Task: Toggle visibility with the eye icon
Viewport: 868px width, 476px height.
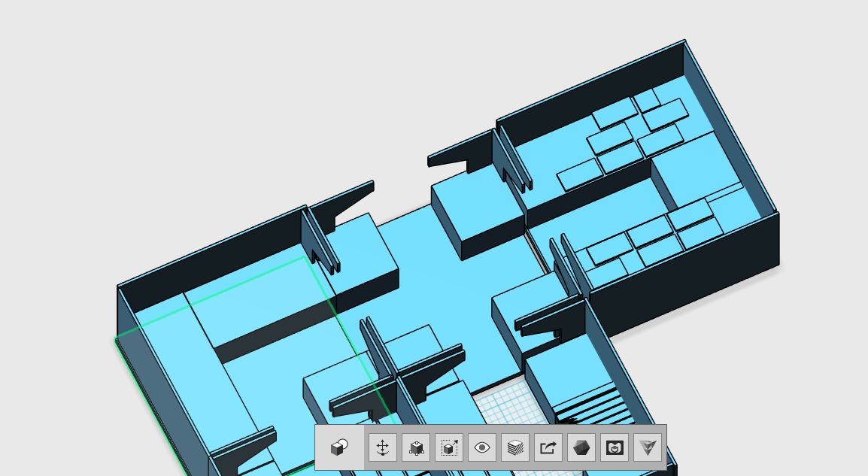Action: click(481, 447)
